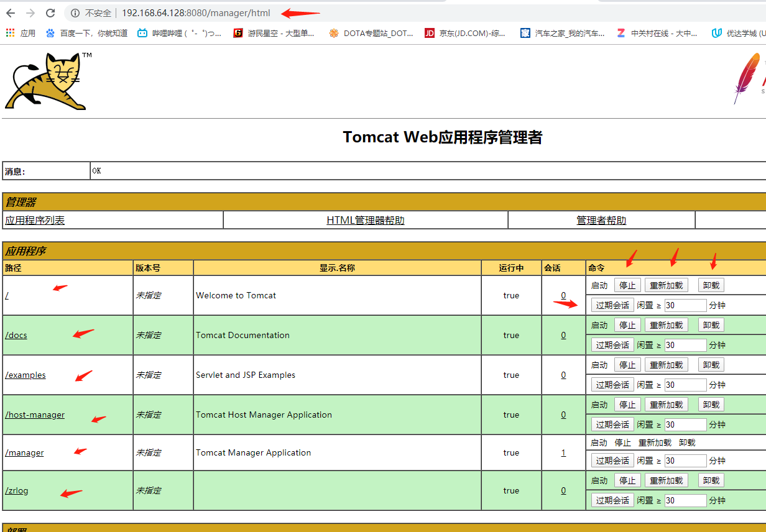Viewport: 766px width, 532px height.
Task: Open the root / application path link
Action: click(7, 295)
